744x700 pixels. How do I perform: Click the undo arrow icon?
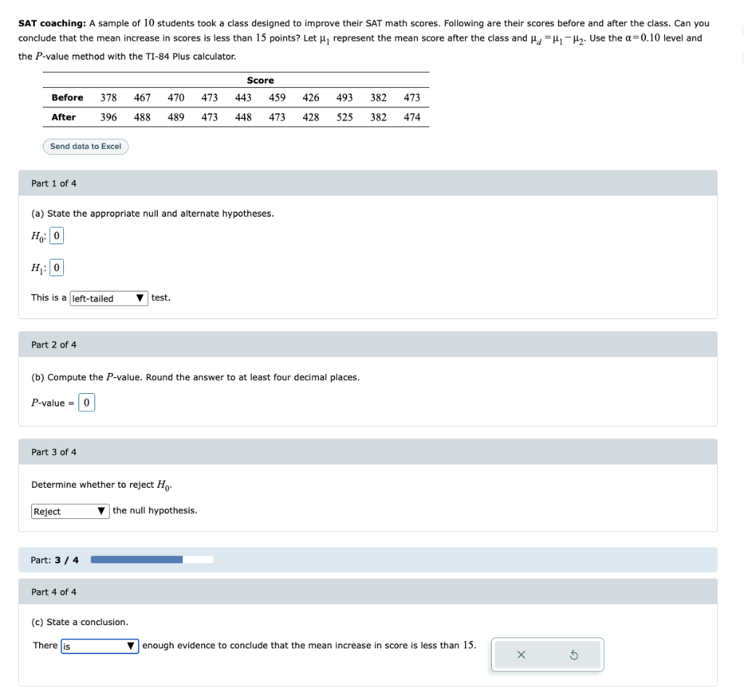[574, 654]
